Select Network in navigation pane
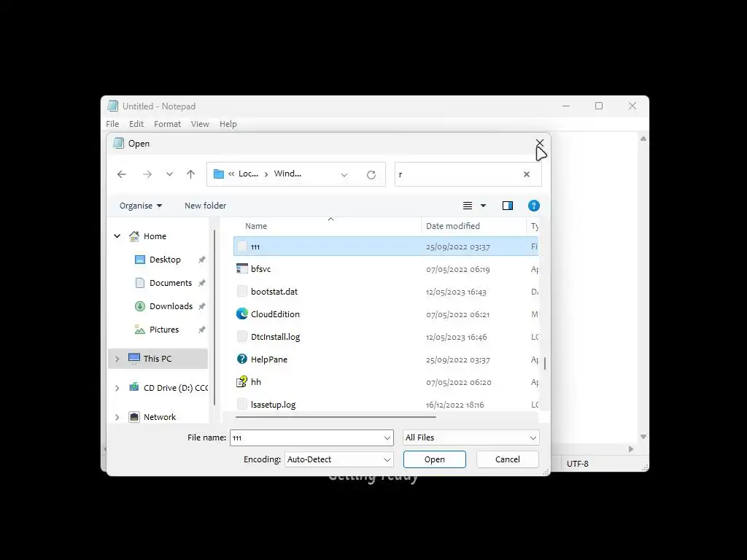The image size is (747, 560). tap(160, 417)
